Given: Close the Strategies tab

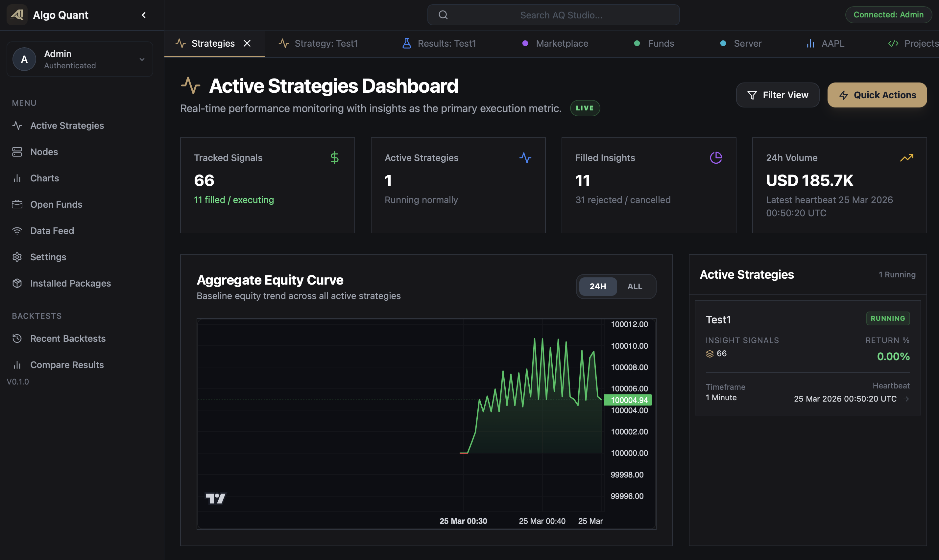Looking at the screenshot, I should tap(247, 43).
